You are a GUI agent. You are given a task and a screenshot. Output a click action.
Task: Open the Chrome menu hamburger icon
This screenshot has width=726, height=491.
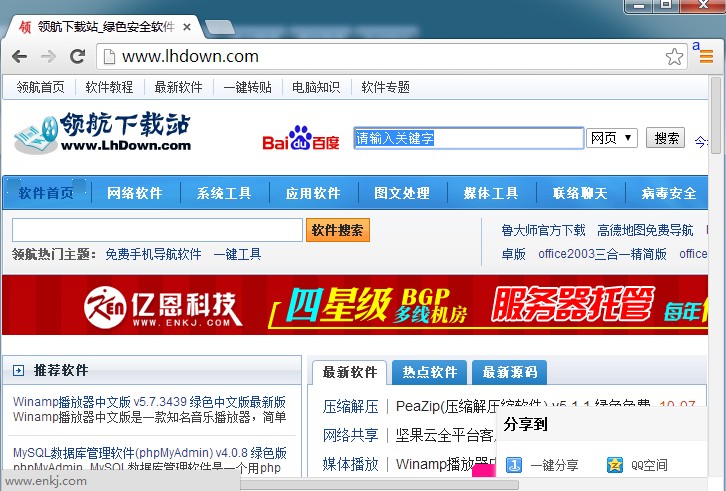click(x=706, y=57)
